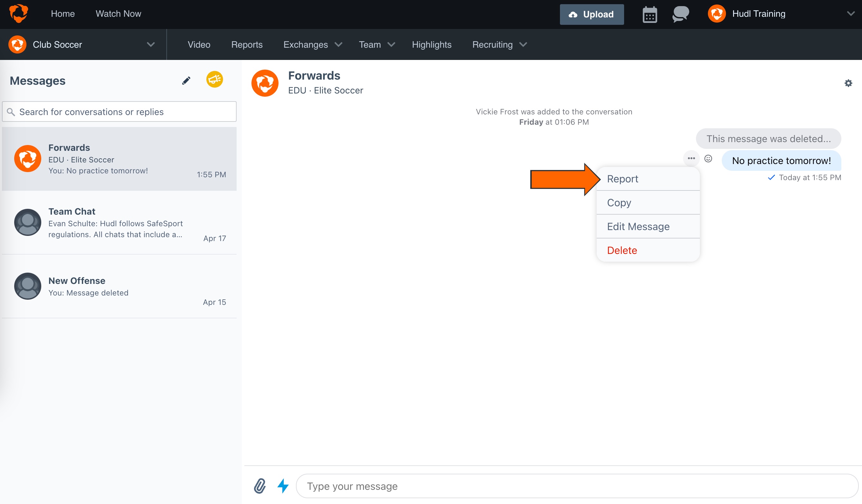This screenshot has height=504, width=862.
Task: Add a reaction with the smiley icon
Action: (708, 159)
